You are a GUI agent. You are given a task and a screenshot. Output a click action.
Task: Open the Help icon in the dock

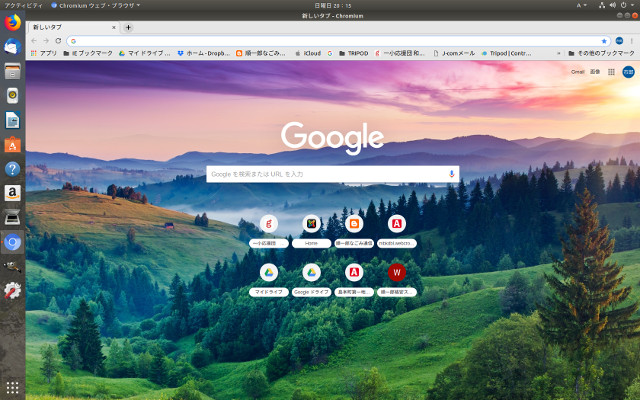pos(13,169)
